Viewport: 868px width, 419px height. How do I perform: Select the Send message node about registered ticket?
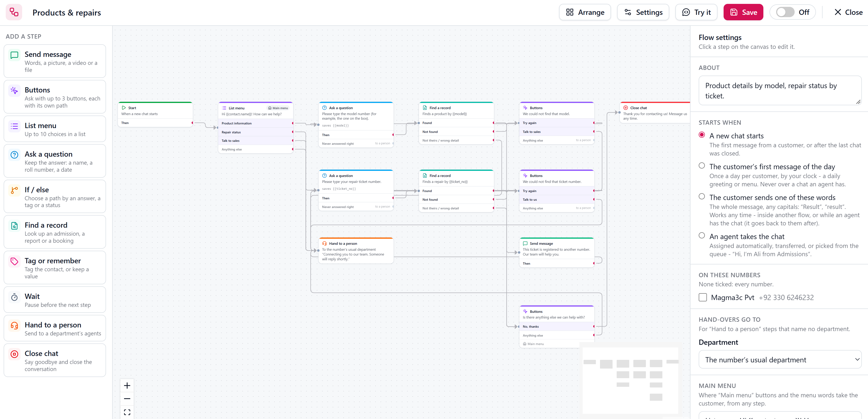557,252
